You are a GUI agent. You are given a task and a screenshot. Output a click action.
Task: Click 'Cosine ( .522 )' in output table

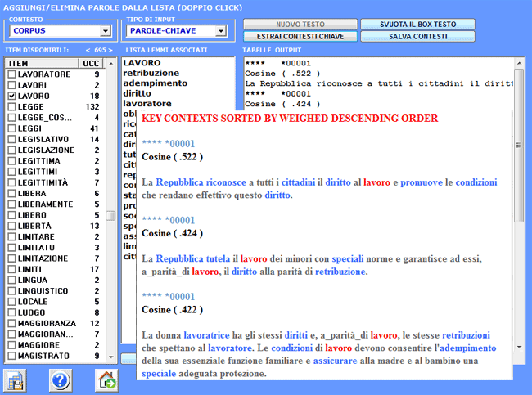(282, 74)
